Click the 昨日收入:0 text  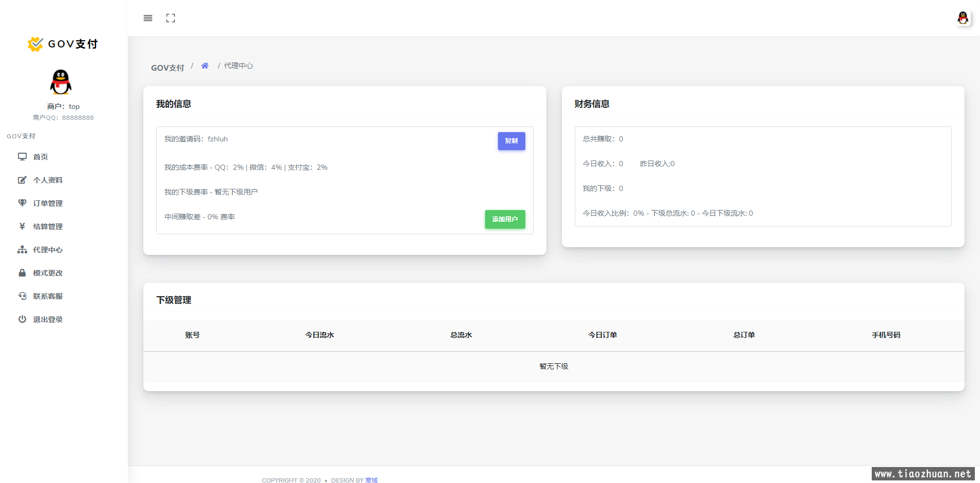[657, 164]
